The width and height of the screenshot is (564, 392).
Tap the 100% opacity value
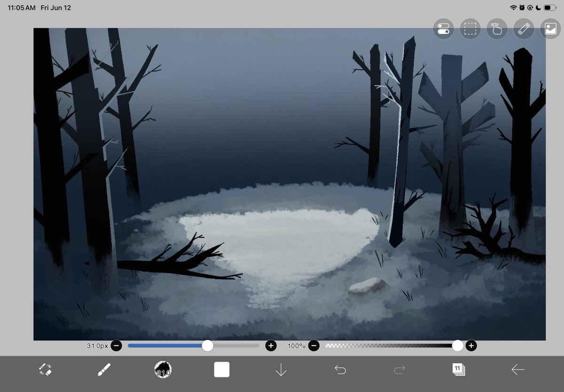pyautogui.click(x=297, y=346)
